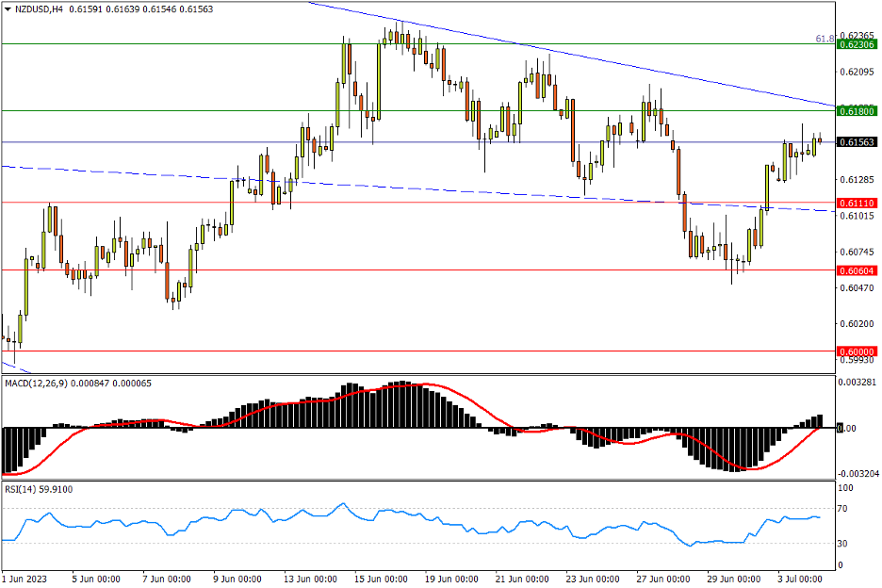The image size is (882, 588).
Task: Click the current price tag 0.61563
Action: (857, 142)
